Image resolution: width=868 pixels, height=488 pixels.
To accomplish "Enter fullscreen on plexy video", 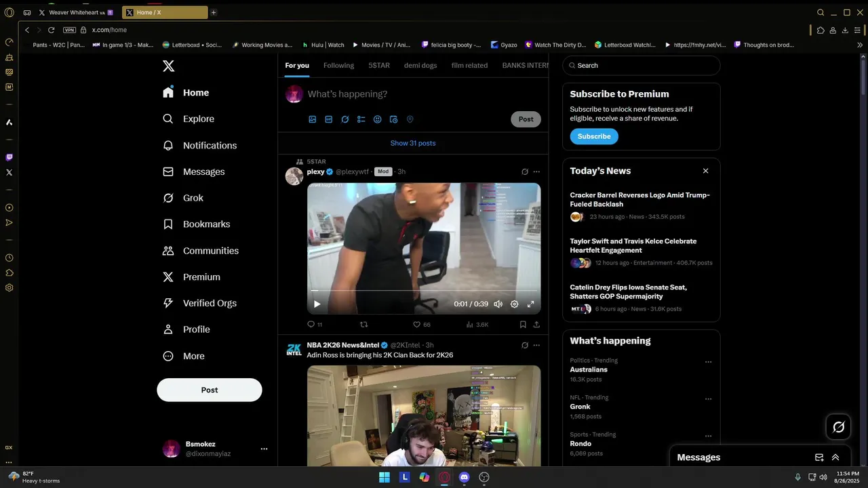I will click(x=530, y=304).
